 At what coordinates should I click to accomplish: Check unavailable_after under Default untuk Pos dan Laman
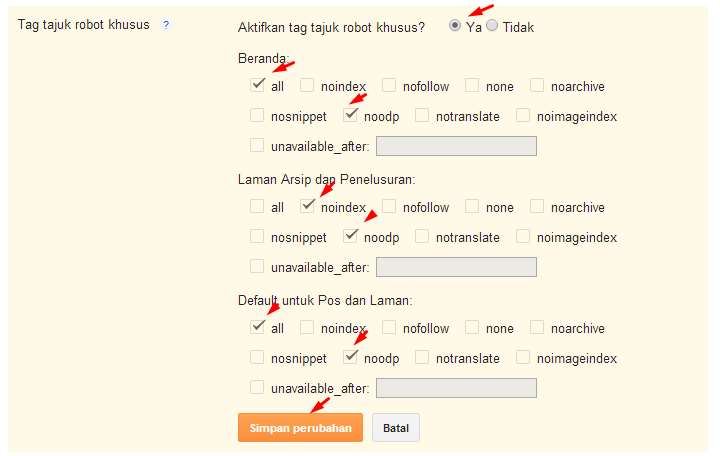click(x=257, y=387)
